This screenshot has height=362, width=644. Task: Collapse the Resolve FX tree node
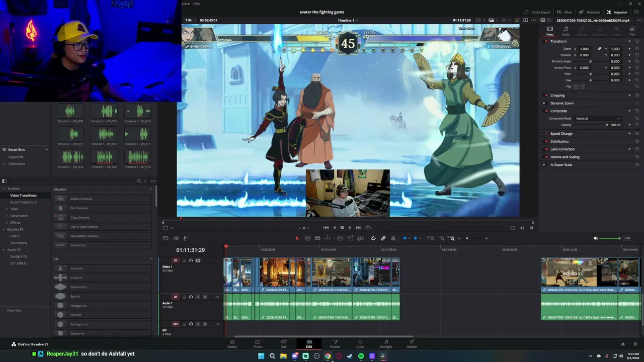pyautogui.click(x=4, y=229)
